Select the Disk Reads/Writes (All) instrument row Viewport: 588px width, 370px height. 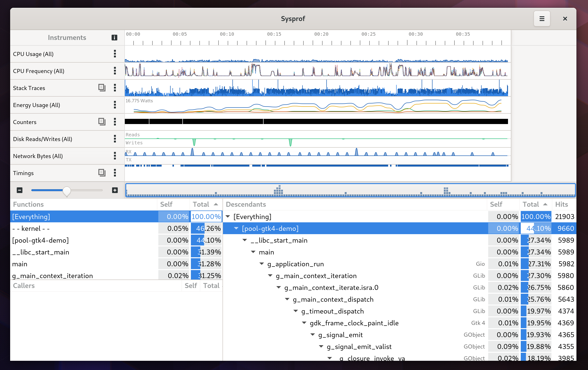pos(67,139)
